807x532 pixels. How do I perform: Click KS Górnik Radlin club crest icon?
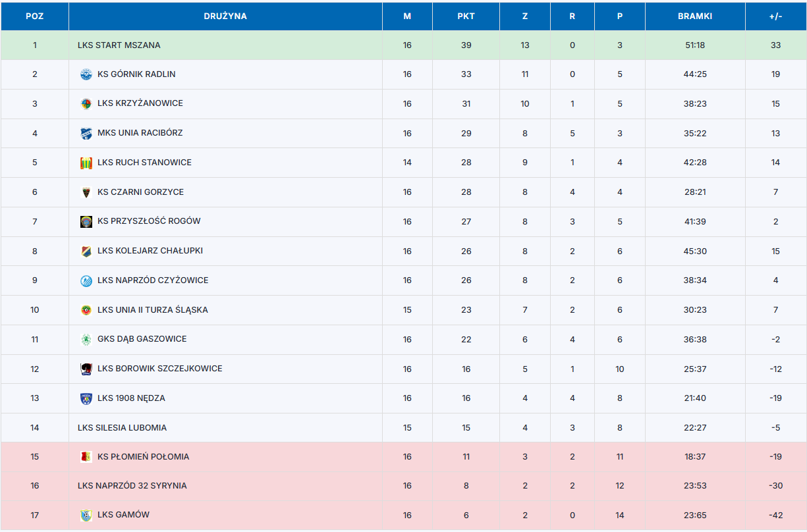pyautogui.click(x=86, y=74)
